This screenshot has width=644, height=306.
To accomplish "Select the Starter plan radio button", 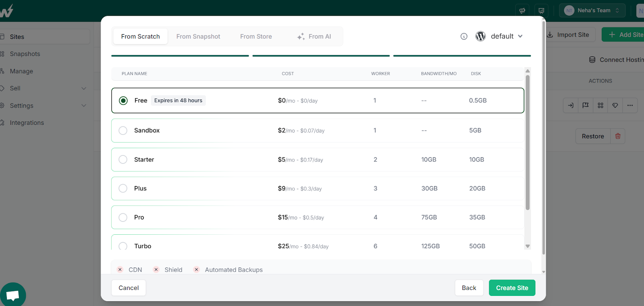I will pyautogui.click(x=123, y=159).
